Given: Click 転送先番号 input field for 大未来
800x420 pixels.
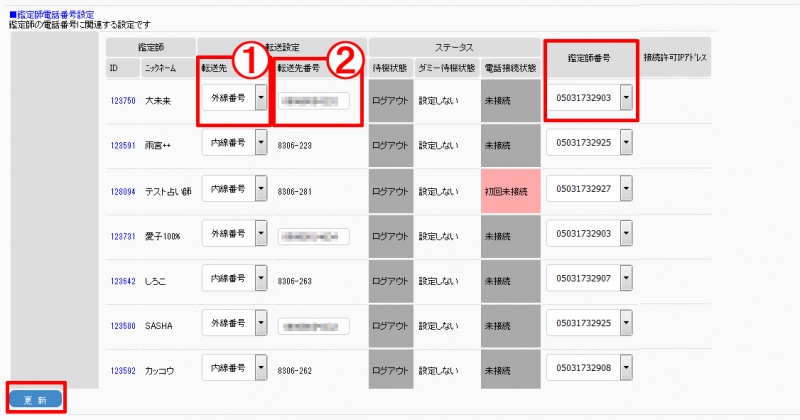Looking at the screenshot, I should 313,100.
